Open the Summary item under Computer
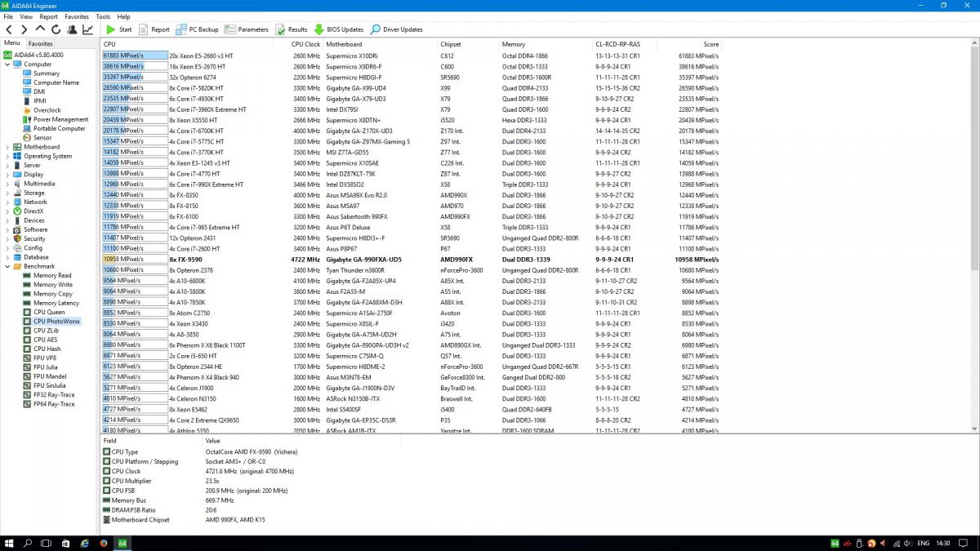The width and height of the screenshot is (980, 551). coord(41,73)
